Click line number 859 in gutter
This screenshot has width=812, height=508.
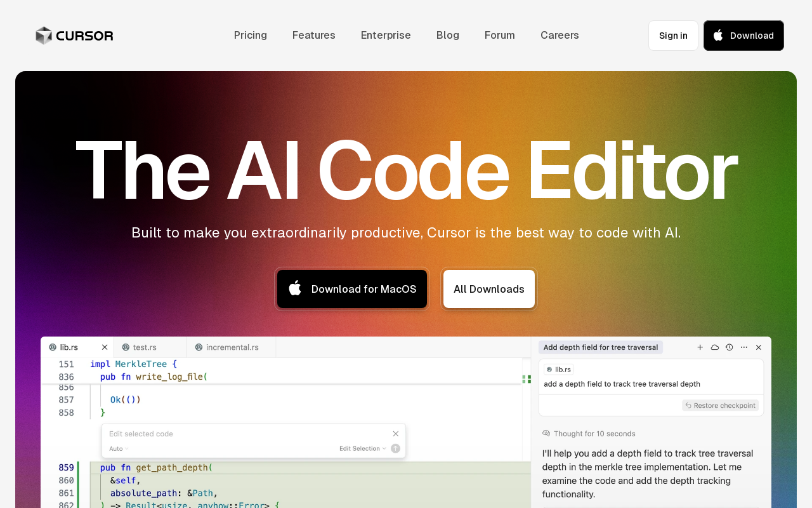point(67,467)
